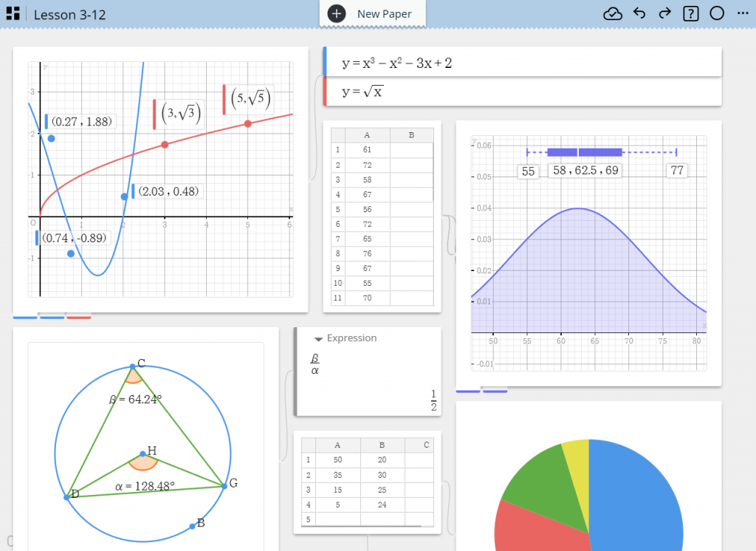Select the y = x³ − x² − 3x + 2 equation field

[517, 63]
